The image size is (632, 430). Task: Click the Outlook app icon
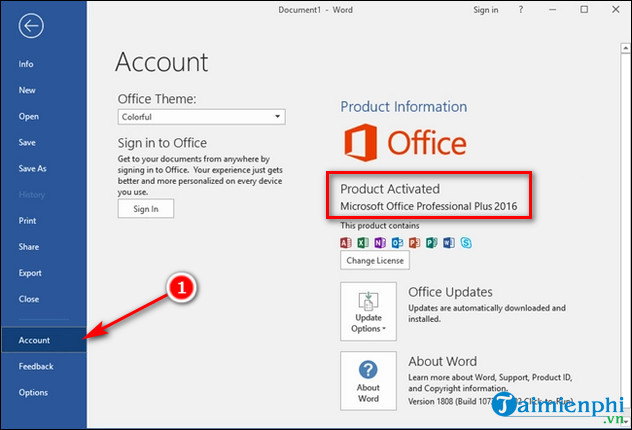click(x=397, y=243)
